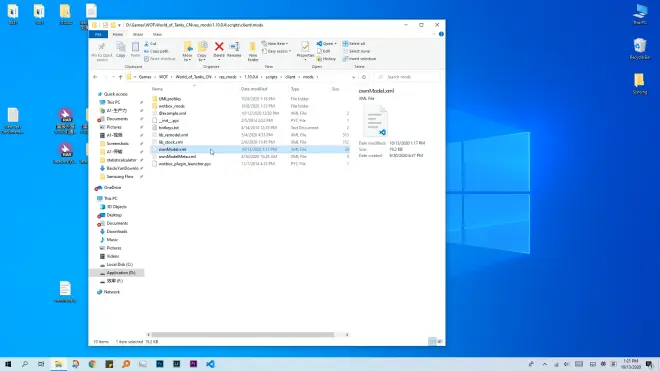Screen dimensions: 660x371
Task: Click the blue Help icon in ribbon
Action: [x=441, y=34]
